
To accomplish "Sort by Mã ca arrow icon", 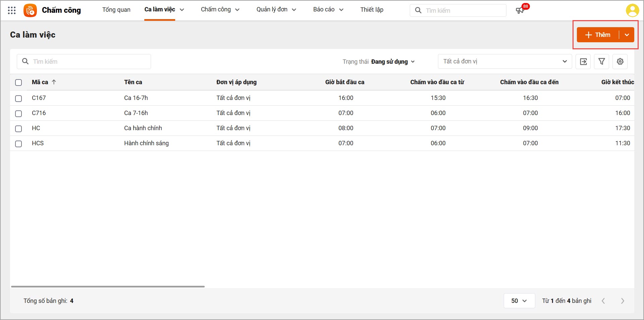I will tap(54, 82).
